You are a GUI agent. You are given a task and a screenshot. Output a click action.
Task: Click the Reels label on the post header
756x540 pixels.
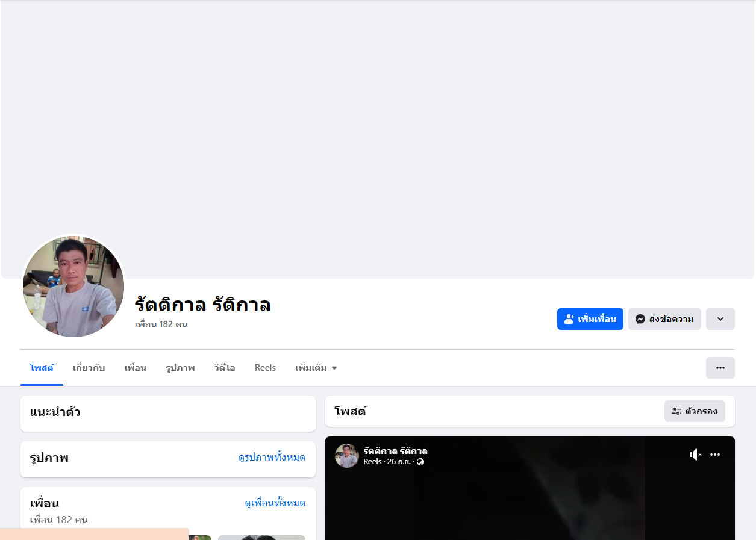click(x=372, y=462)
